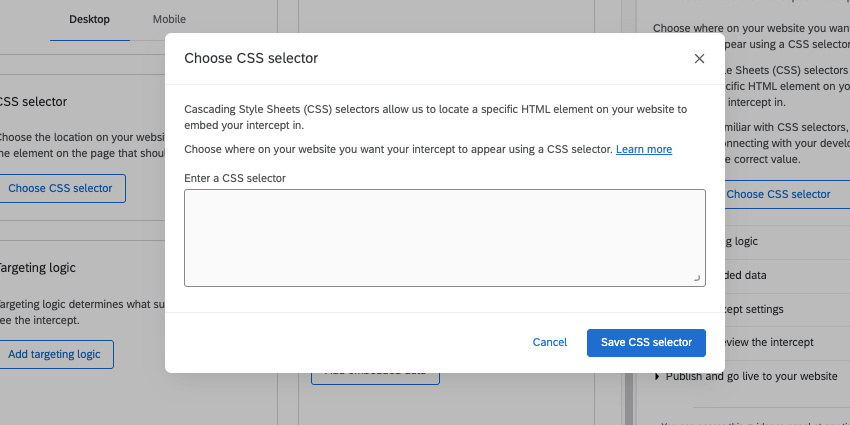Click into the CSS selector text area

(445, 237)
